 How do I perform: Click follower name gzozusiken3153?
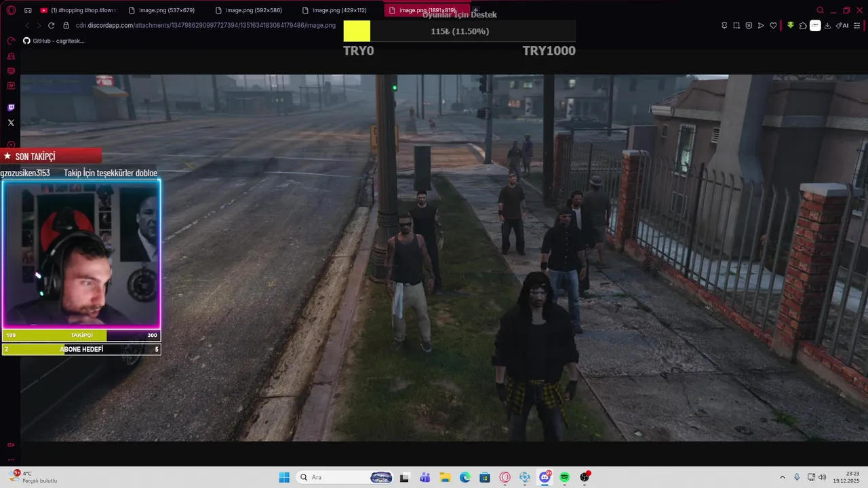pyautogui.click(x=26, y=173)
